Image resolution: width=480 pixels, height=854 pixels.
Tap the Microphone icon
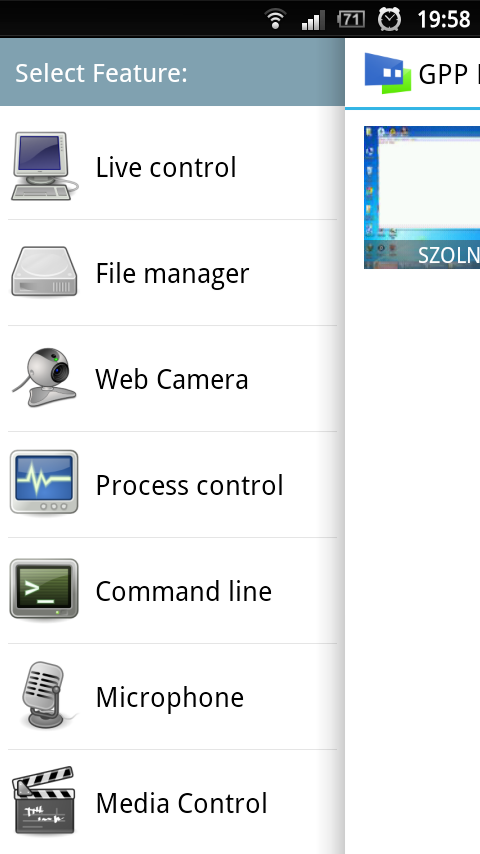click(x=44, y=696)
